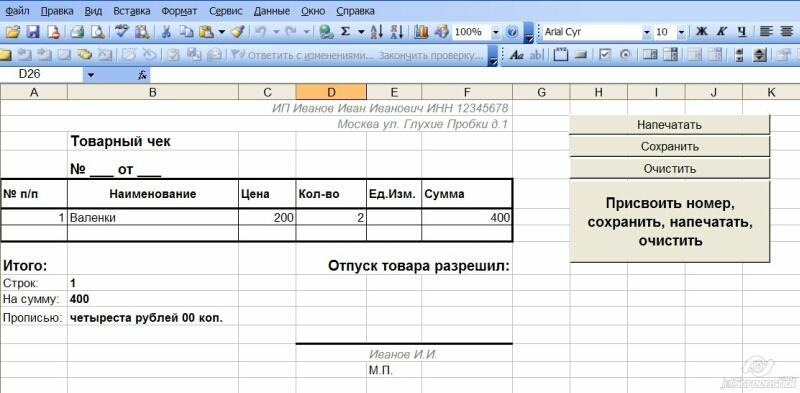800x393 pixels.
Task: Select the Option Button form control tool
Action: click(x=626, y=55)
